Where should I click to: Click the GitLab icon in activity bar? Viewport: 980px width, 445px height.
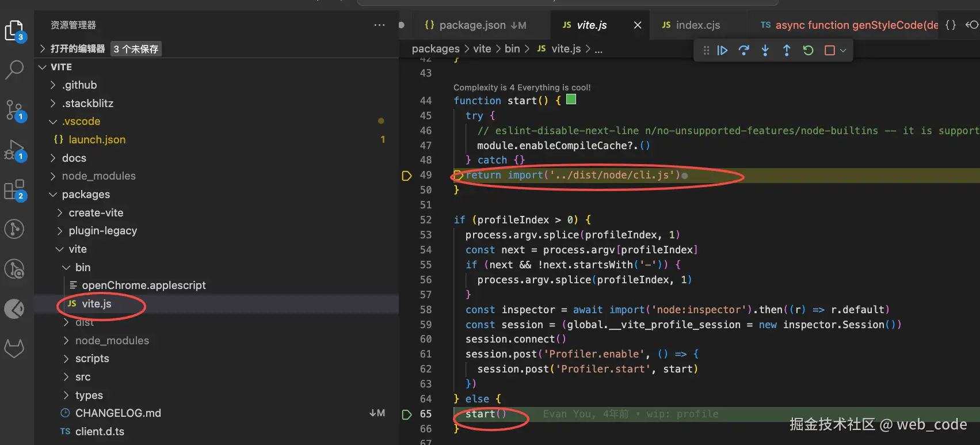coord(14,348)
